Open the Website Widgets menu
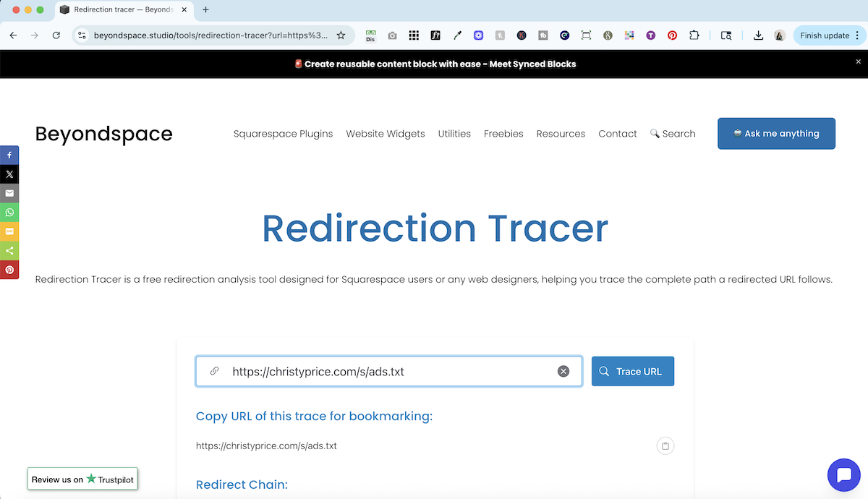This screenshot has height=499, width=868. [x=386, y=134]
